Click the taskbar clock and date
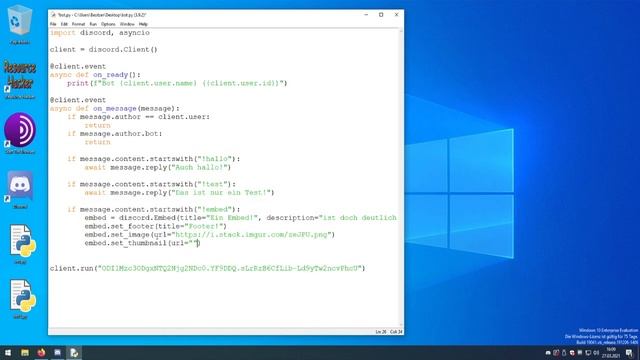This screenshot has height=360, width=640. click(x=611, y=353)
